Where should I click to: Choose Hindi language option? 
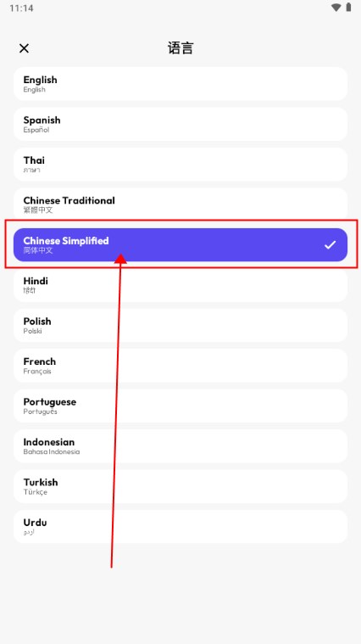tap(180, 285)
